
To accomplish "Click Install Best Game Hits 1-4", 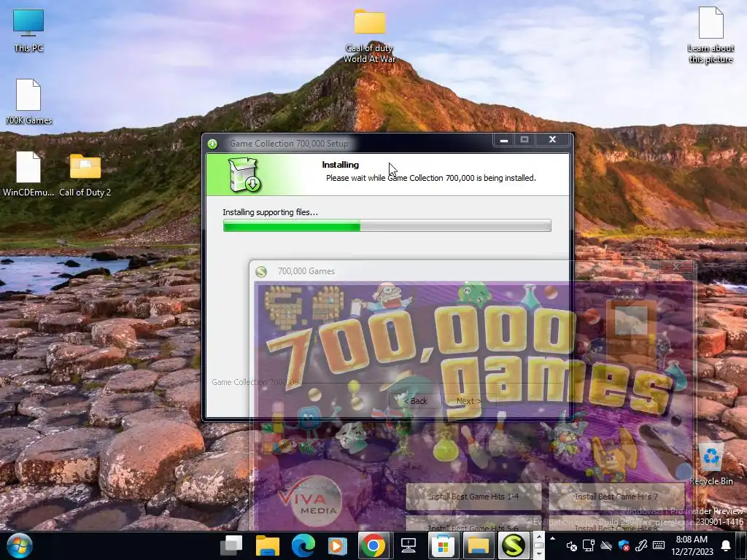I will pyautogui.click(x=473, y=497).
